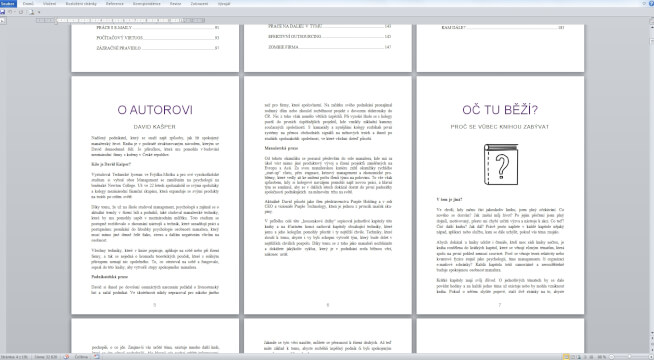Click the Undo arrow icon
This screenshot has width=654, height=360.
click(10, 12)
